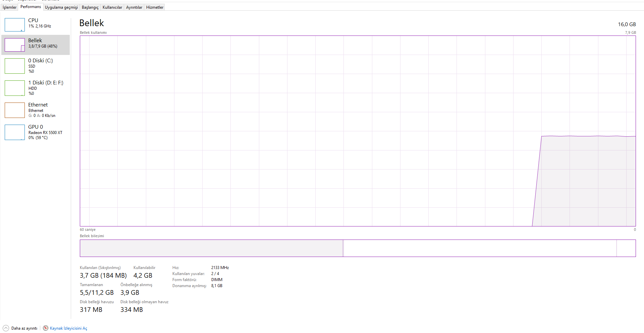Image resolution: width=644 pixels, height=333 pixels.
Task: Open the Kaynak İzleyicisini Aç link
Action: click(x=68, y=328)
